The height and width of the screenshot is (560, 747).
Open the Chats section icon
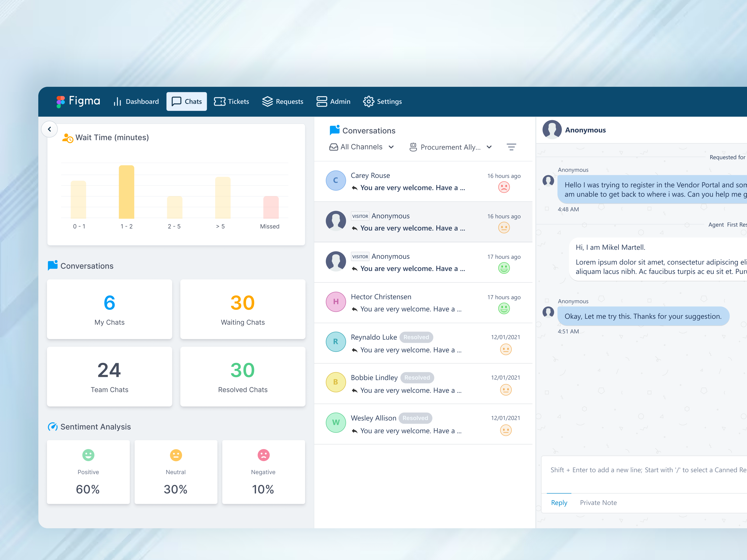click(x=177, y=101)
